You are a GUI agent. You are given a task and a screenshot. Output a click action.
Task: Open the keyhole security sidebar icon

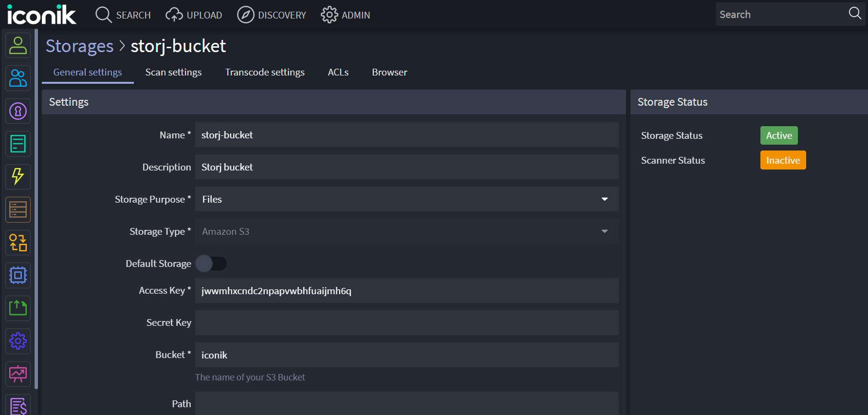18,111
